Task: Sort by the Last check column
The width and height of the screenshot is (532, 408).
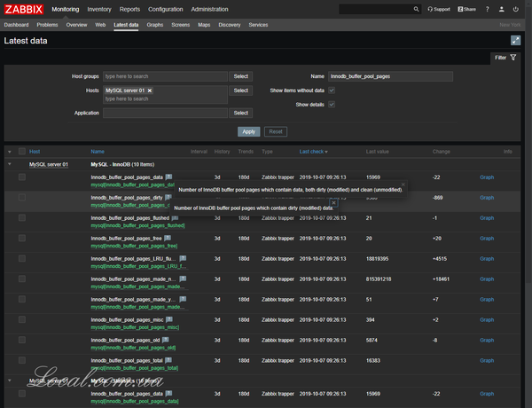Action: point(313,152)
